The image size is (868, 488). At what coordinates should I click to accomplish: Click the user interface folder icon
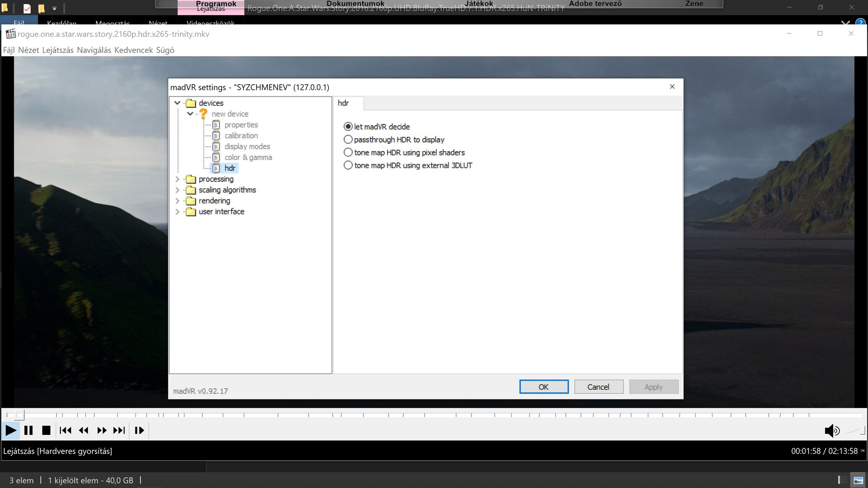point(191,212)
